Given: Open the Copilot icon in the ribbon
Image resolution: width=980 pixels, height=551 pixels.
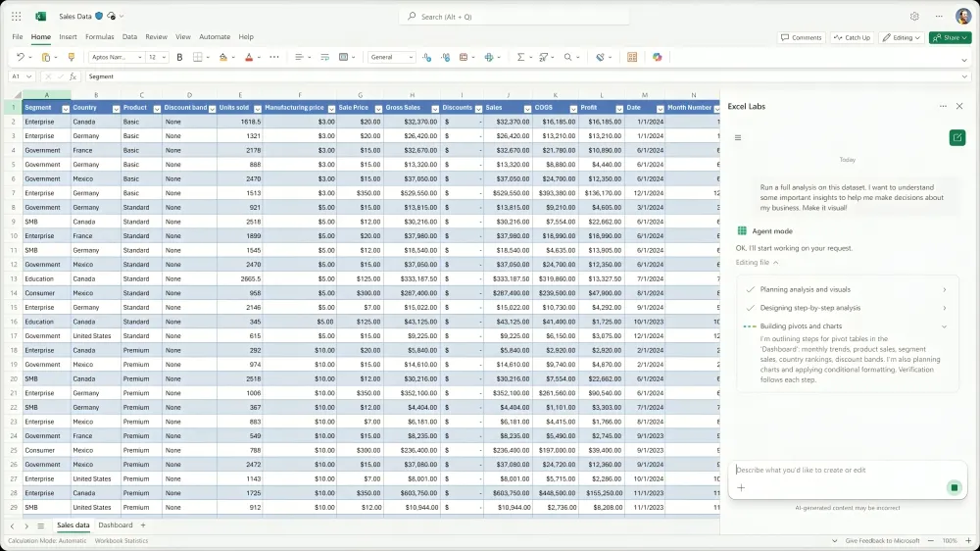Looking at the screenshot, I should 658,58.
